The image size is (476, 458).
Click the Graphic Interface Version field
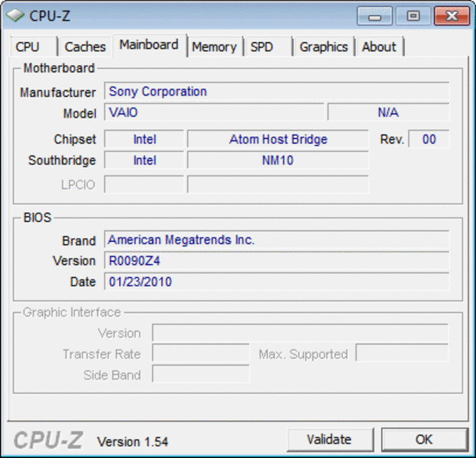pyautogui.click(x=300, y=333)
